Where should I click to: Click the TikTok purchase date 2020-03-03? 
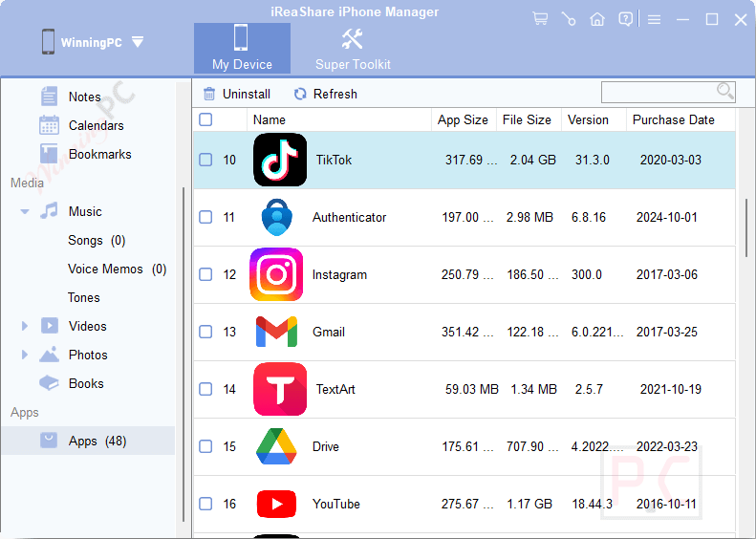click(671, 160)
